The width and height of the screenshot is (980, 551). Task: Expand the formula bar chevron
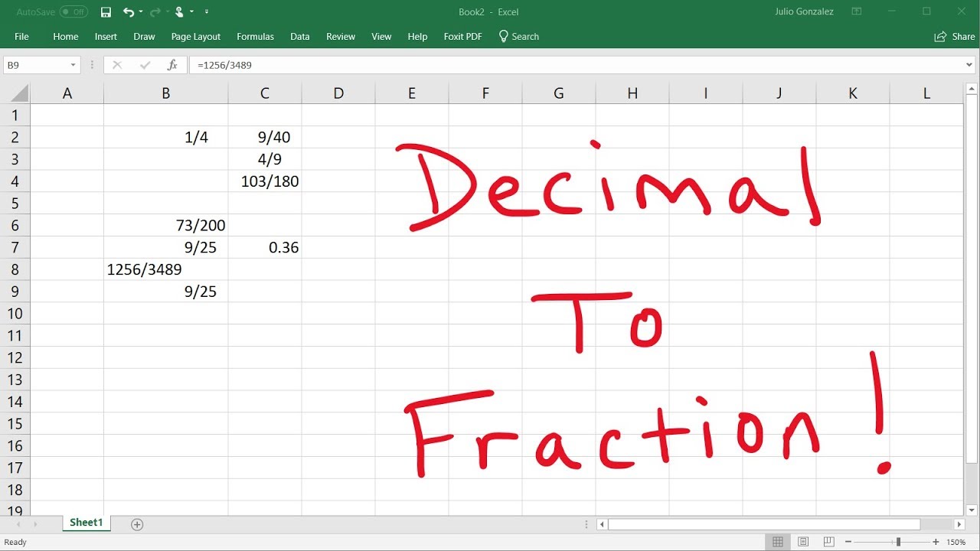pyautogui.click(x=969, y=66)
